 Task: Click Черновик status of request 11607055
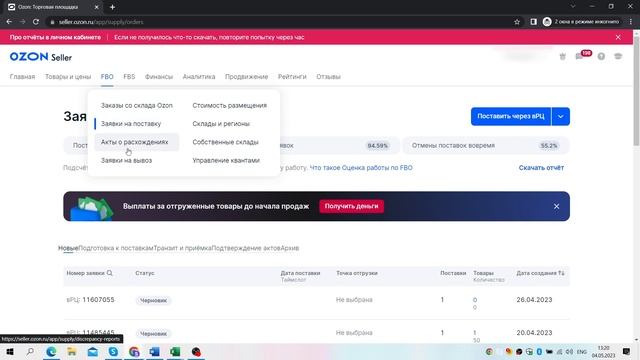(153, 300)
